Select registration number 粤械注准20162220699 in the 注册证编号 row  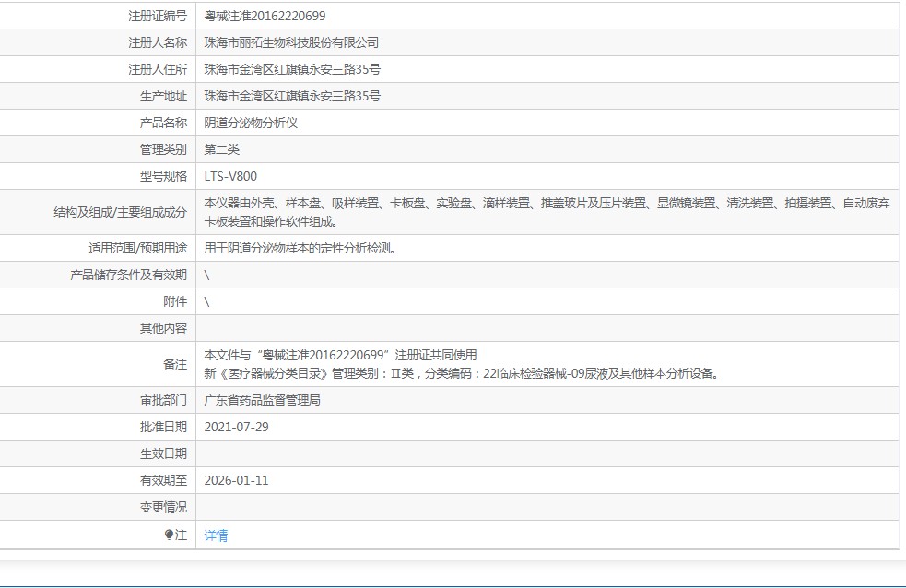tap(265, 17)
